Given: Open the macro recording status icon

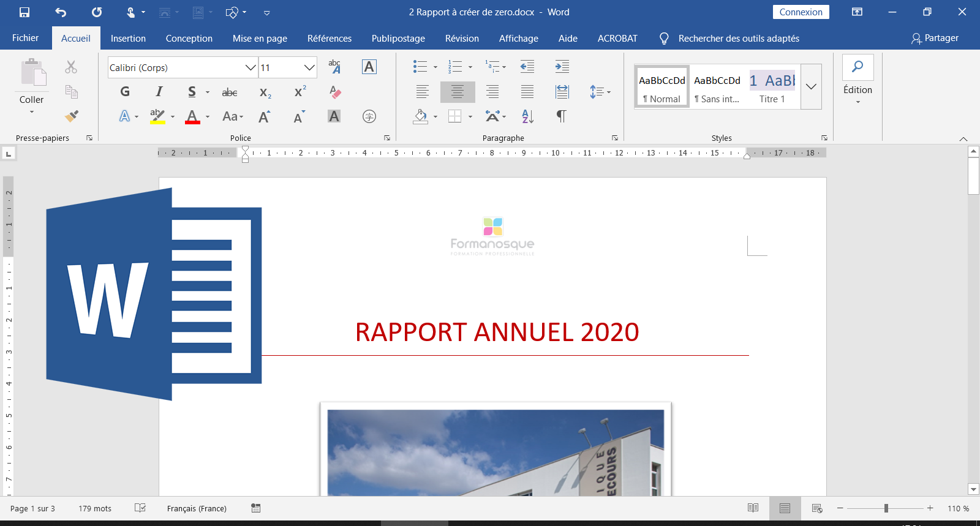Looking at the screenshot, I should (x=256, y=508).
